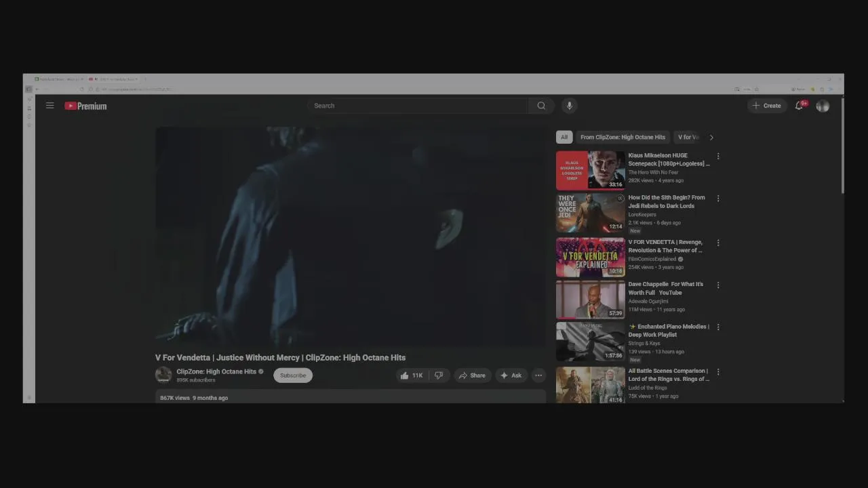Select the All filter chip
Screen dimensions: 868x488
(564, 137)
